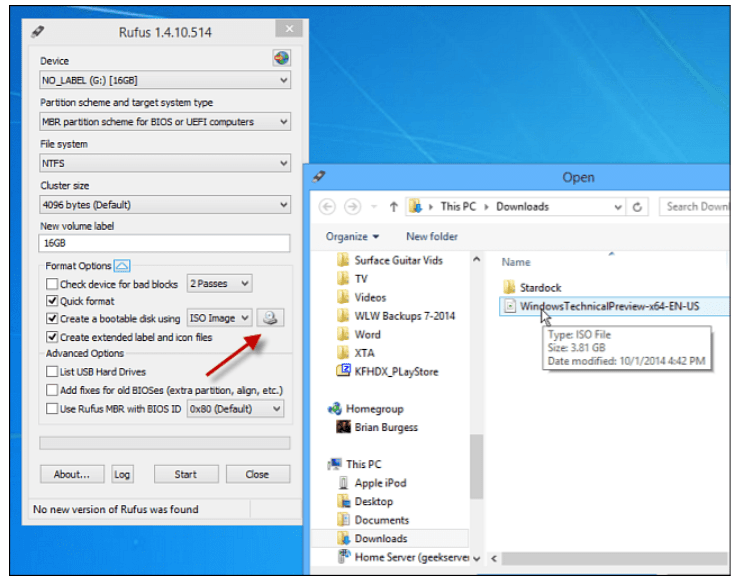Select Documents in navigation pane
This screenshot has width=737, height=586.
tap(373, 520)
